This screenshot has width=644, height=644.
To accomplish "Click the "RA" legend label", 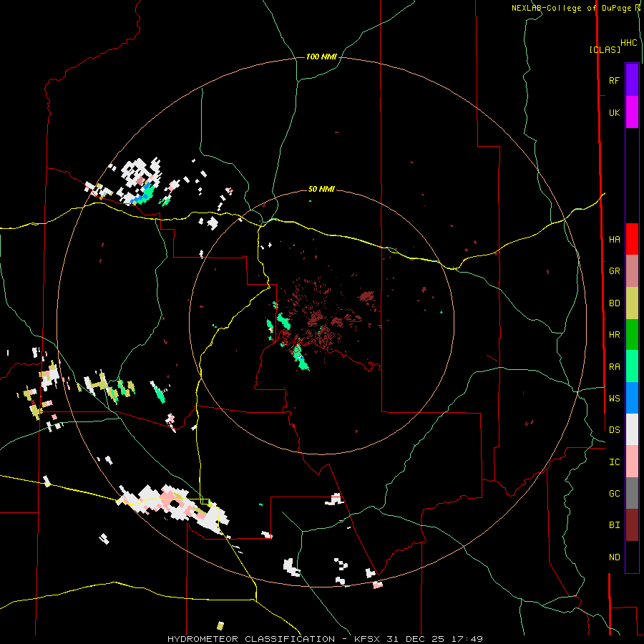I will (x=614, y=366).
